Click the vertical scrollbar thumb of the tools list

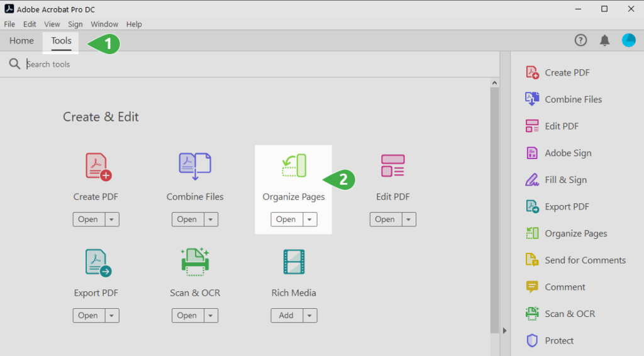point(494,209)
